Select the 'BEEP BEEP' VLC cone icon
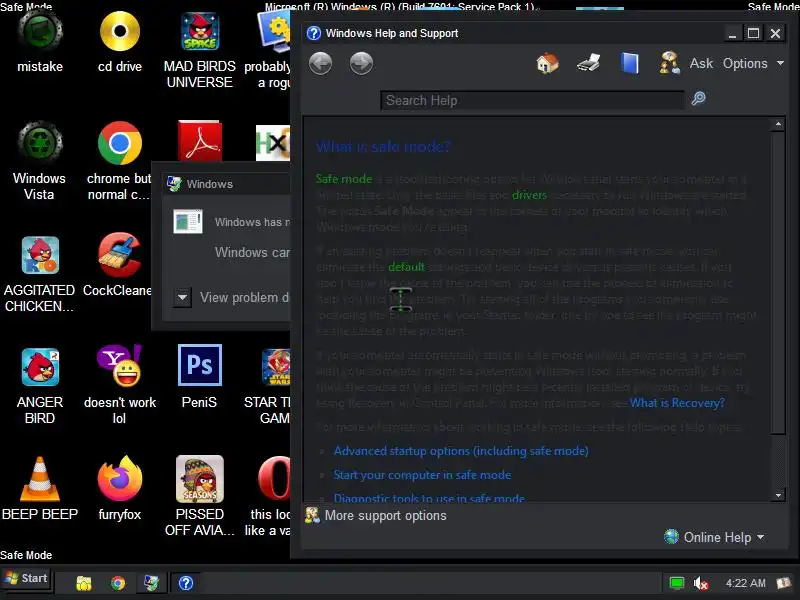The height and width of the screenshot is (600, 800). [40, 489]
